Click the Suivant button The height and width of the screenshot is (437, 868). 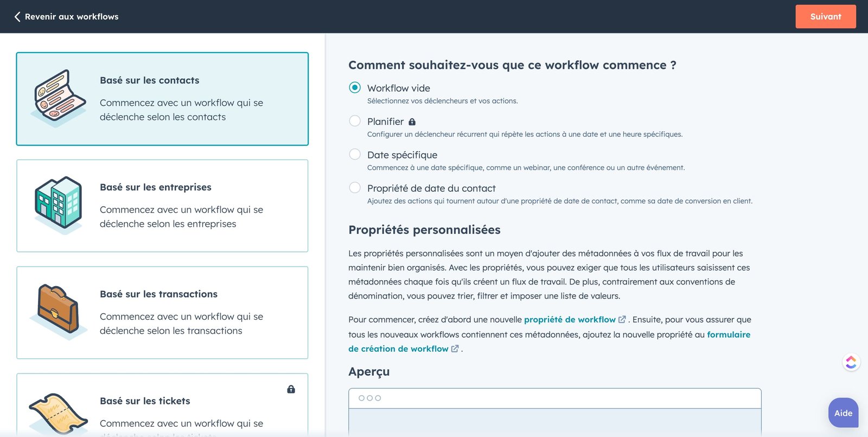pos(825,16)
